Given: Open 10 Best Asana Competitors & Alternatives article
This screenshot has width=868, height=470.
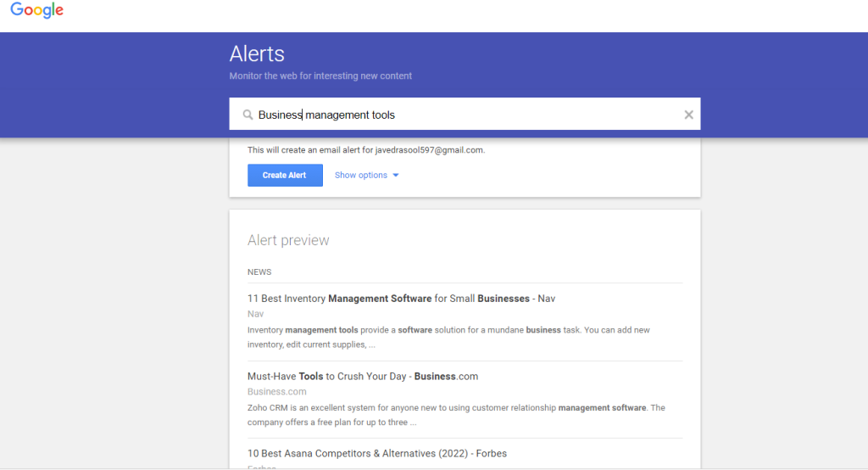Looking at the screenshot, I should point(377,453).
